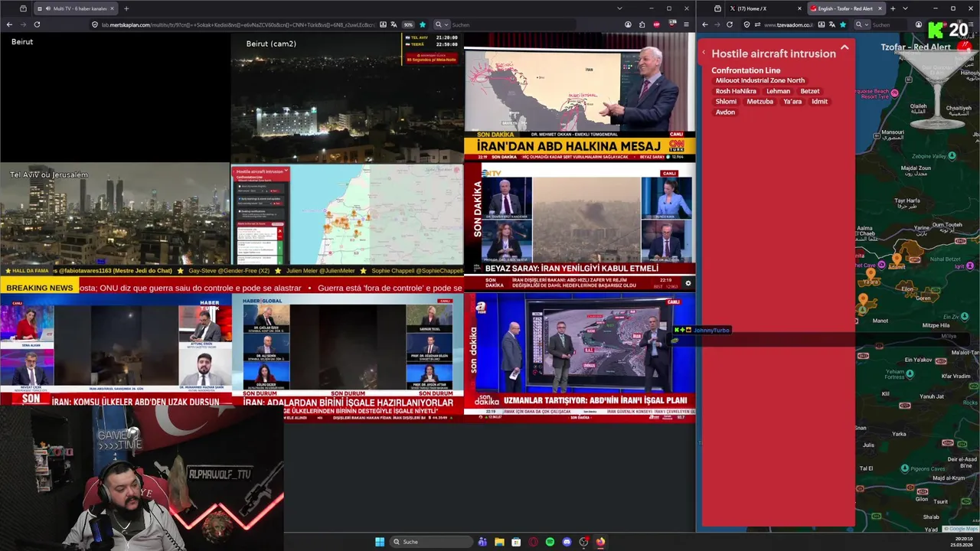
Task: Reload the Multi TV page
Action: [37, 24]
